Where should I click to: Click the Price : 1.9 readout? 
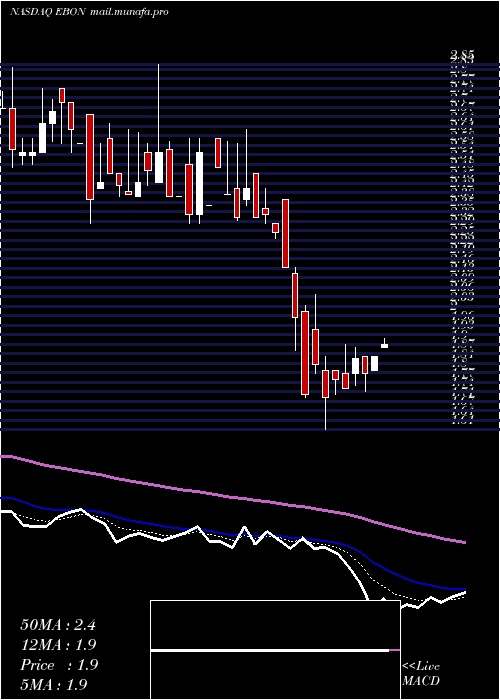[x=59, y=665]
